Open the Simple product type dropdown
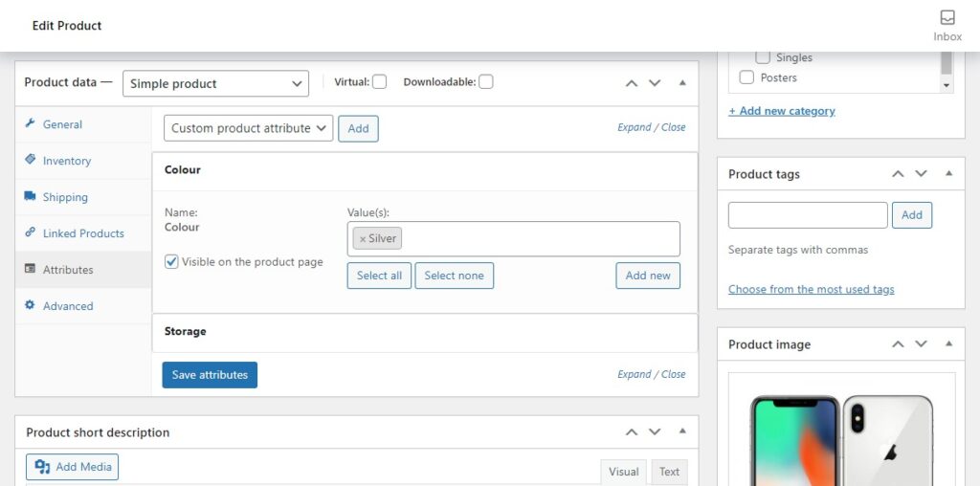Image resolution: width=980 pixels, height=486 pixels. click(x=215, y=83)
